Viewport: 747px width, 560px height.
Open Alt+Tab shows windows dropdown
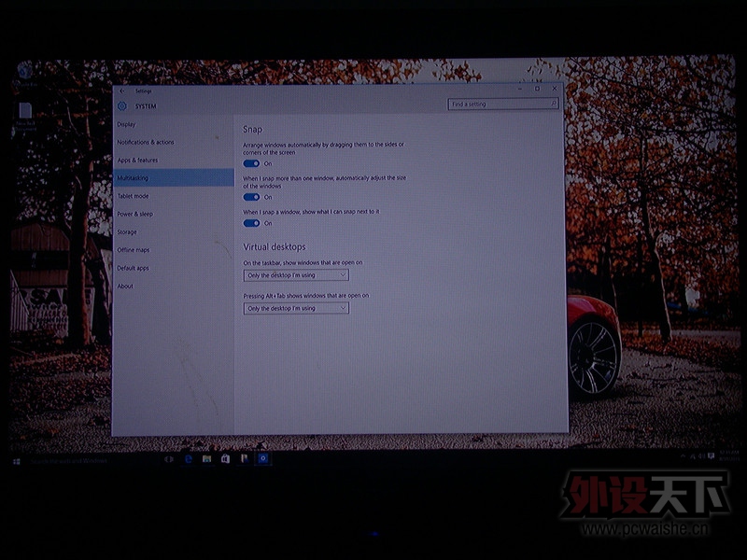296,308
